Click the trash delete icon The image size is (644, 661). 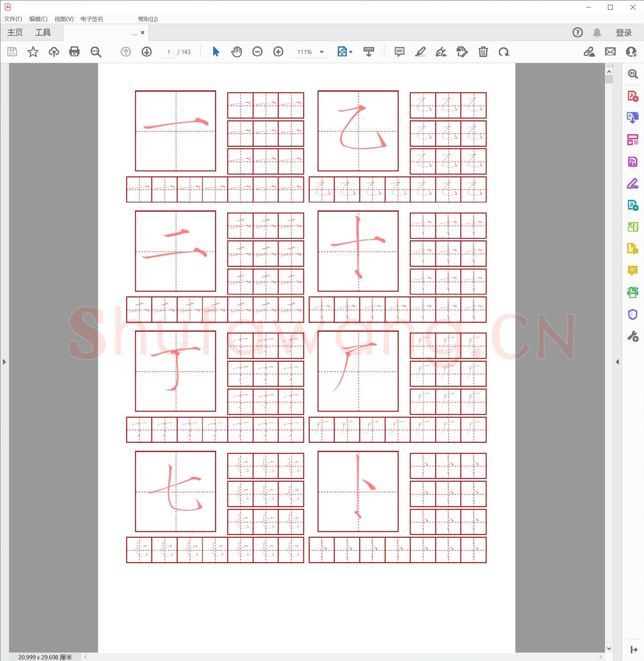click(483, 52)
